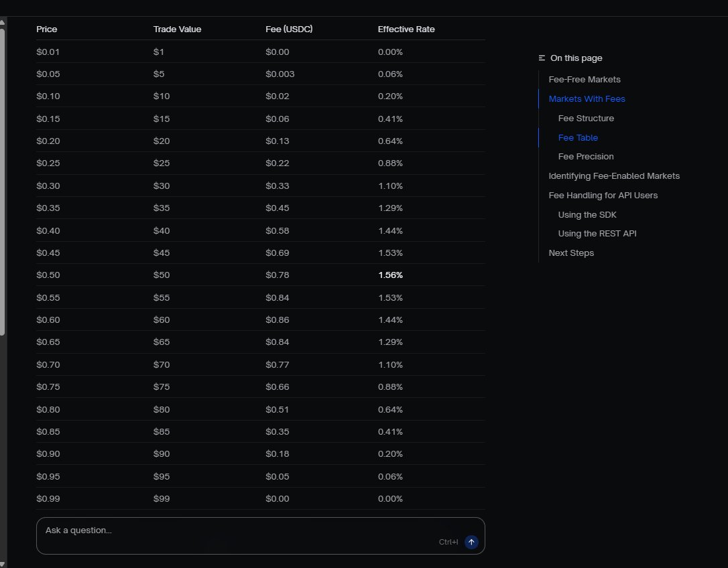728x568 pixels.
Task: Click the $10 trade value cell
Action: [162, 96]
